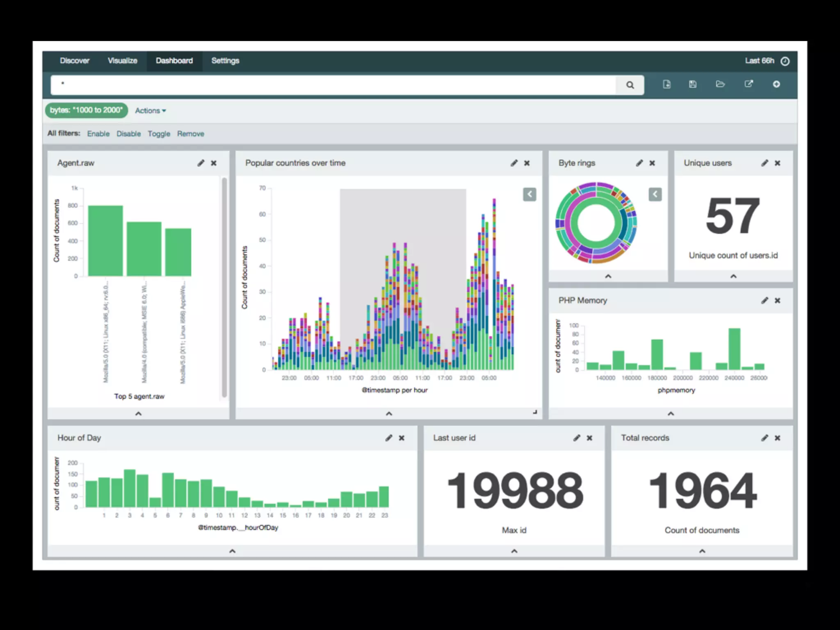Click the save dashboard icon

point(692,84)
